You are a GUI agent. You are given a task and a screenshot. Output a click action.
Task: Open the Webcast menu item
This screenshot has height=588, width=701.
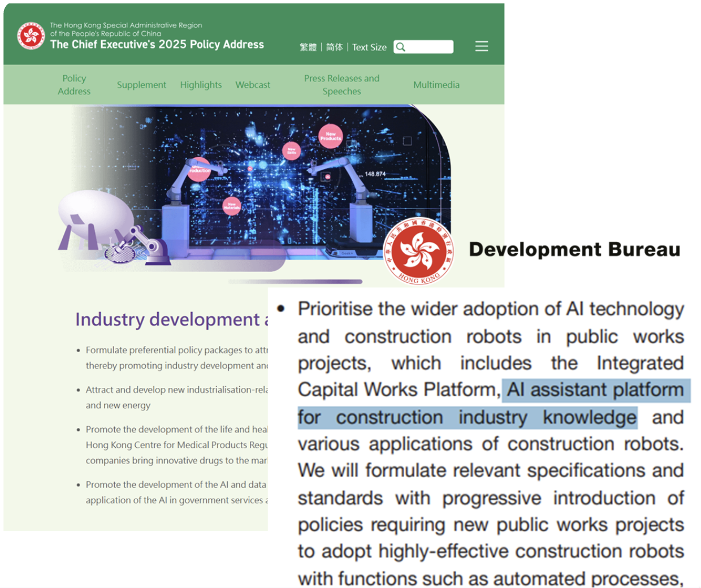coord(253,85)
